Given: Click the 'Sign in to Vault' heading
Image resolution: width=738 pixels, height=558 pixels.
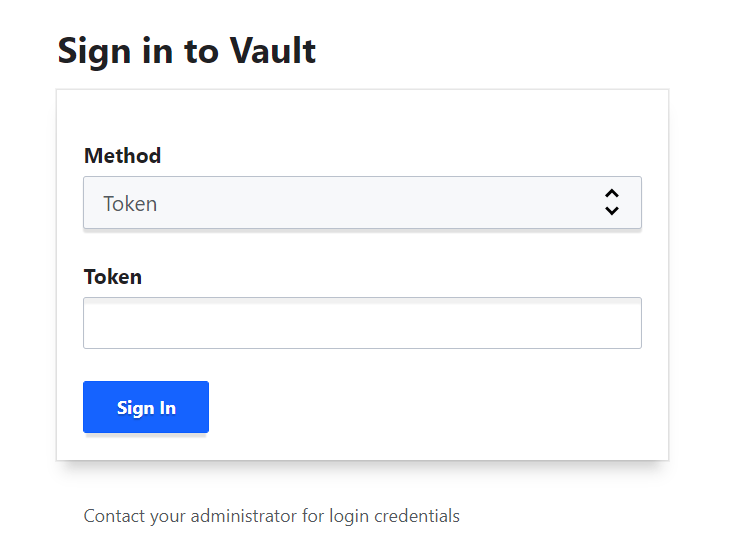Looking at the screenshot, I should coord(187,50).
